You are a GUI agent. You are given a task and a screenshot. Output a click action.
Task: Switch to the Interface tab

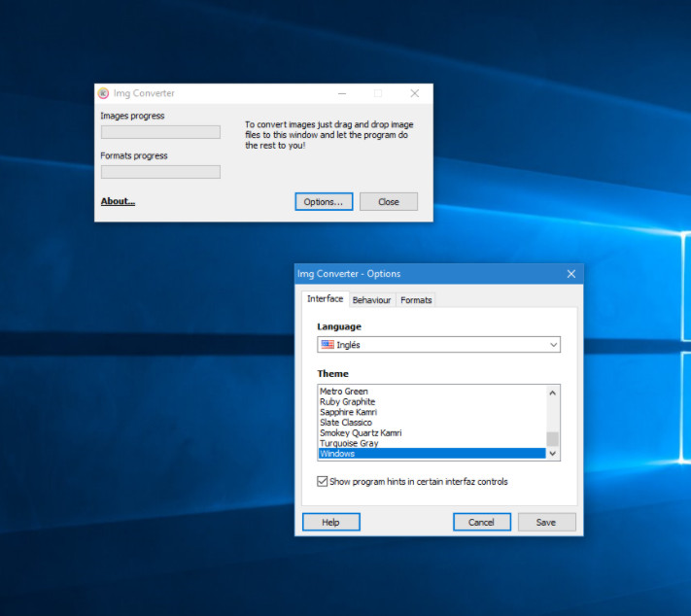pyautogui.click(x=326, y=298)
